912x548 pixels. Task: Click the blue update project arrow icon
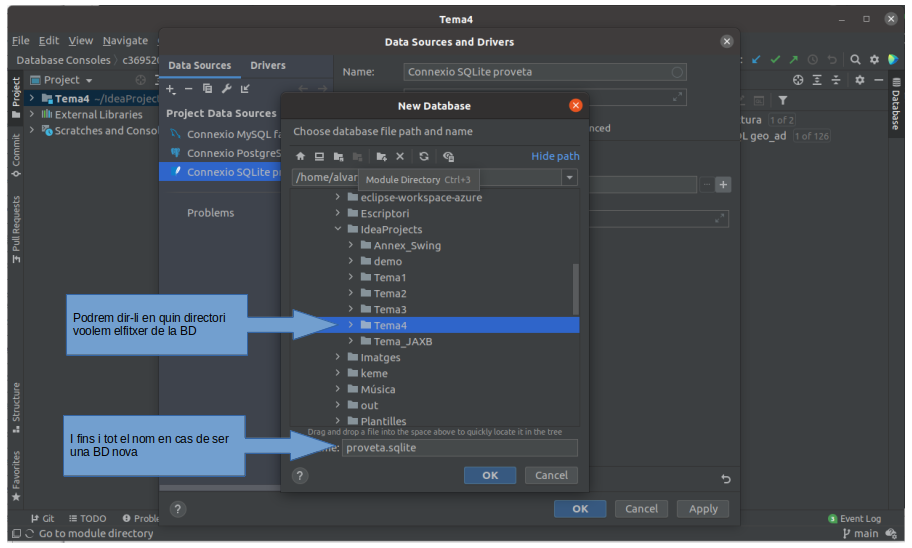tap(756, 59)
